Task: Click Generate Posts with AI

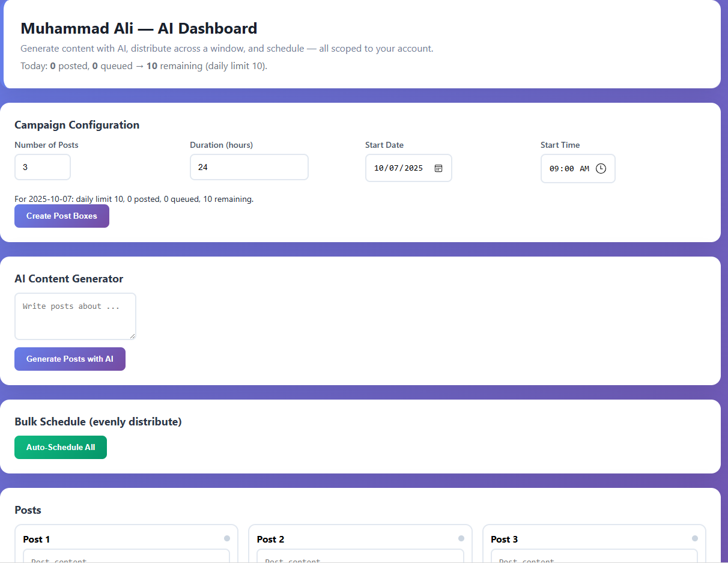Action: [70, 359]
